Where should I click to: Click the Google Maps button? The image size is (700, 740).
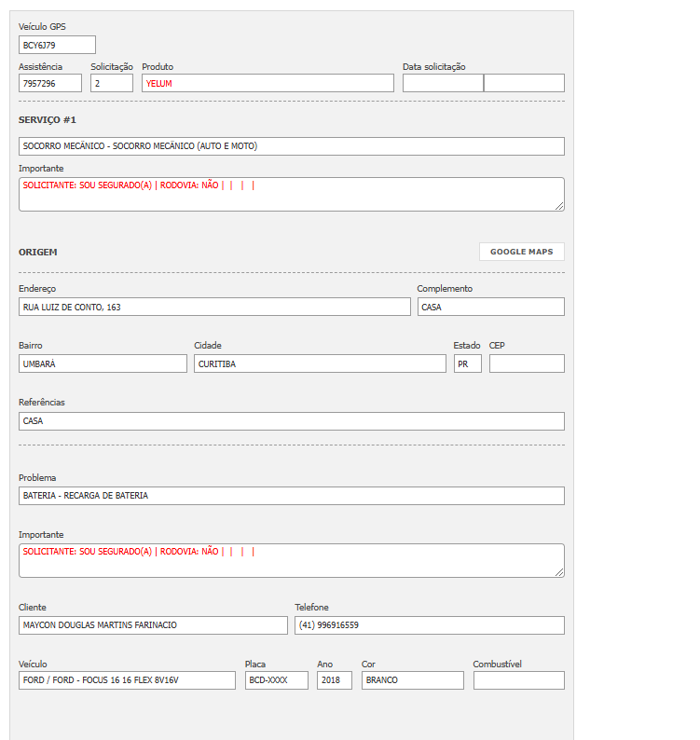(x=521, y=252)
